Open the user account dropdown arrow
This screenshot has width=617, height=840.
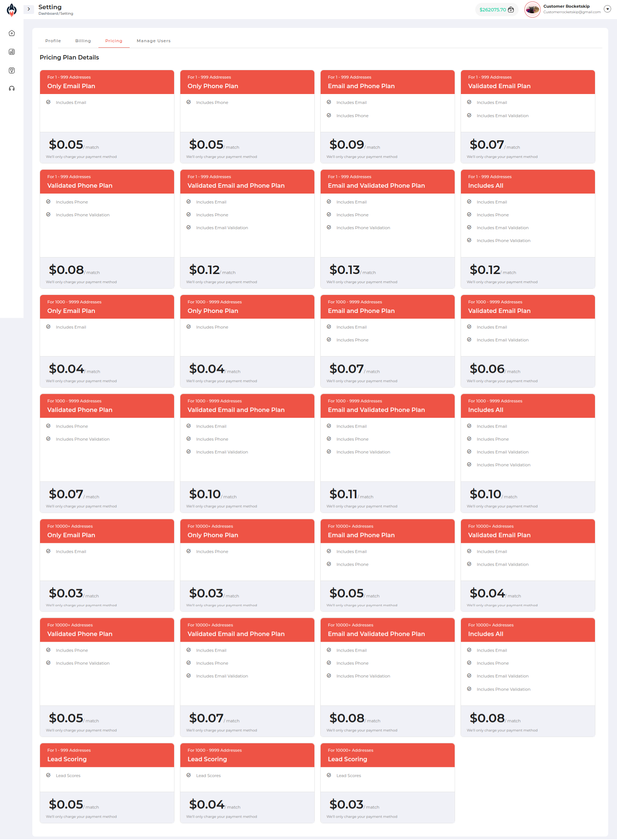pos(607,9)
